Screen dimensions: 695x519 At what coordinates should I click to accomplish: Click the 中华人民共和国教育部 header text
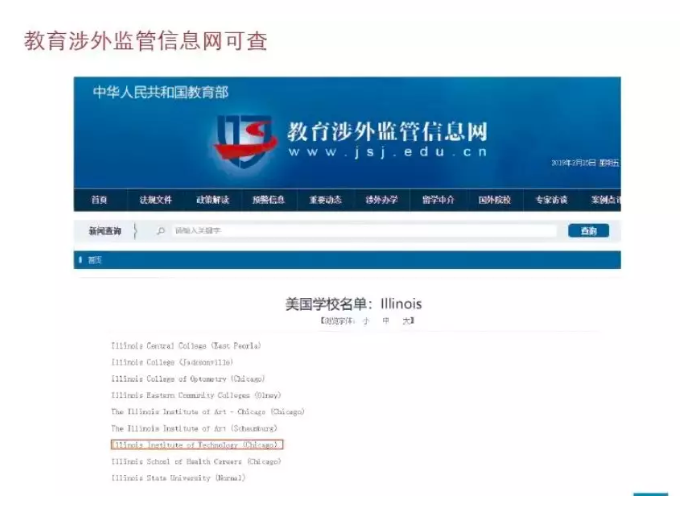click(160, 92)
